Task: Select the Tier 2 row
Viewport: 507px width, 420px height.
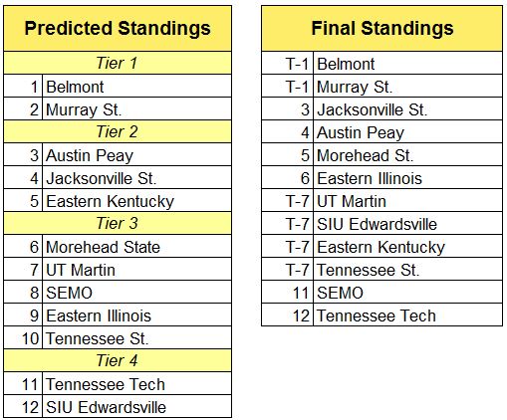Action: point(118,131)
